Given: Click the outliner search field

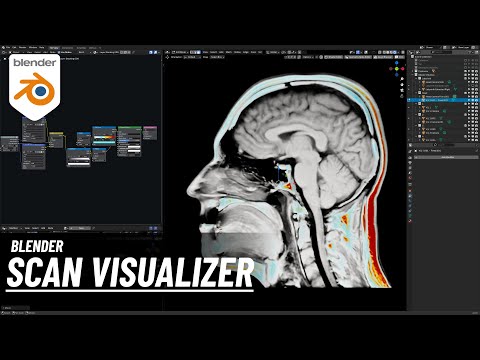Looking at the screenshot, I should [442, 52].
